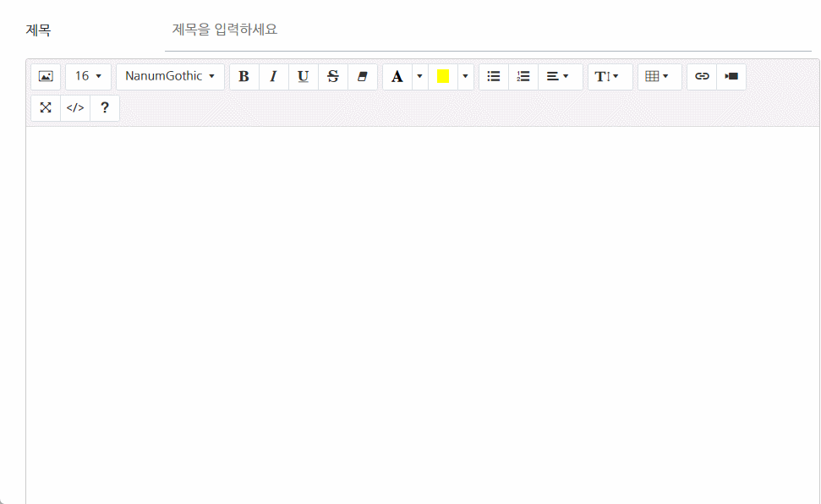The image size is (821, 504).
Task: Apply the yellow highlight color swatch
Action: tap(443, 76)
